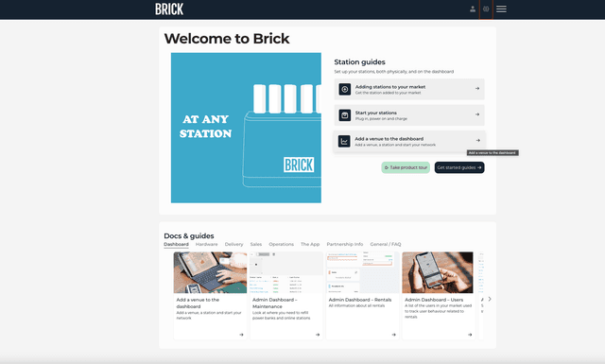The image size is (605, 364).
Task: Show next docs cards with chevron
Action: pyautogui.click(x=490, y=299)
